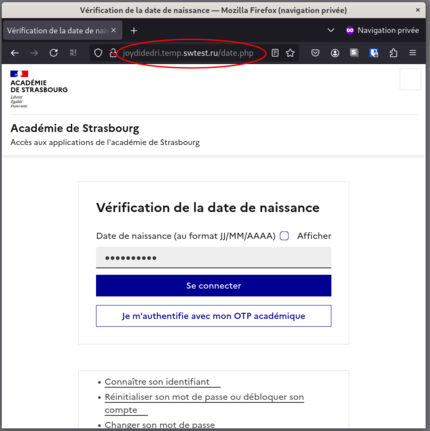
Task: Click the padlock site security icon
Action: pyautogui.click(x=113, y=53)
